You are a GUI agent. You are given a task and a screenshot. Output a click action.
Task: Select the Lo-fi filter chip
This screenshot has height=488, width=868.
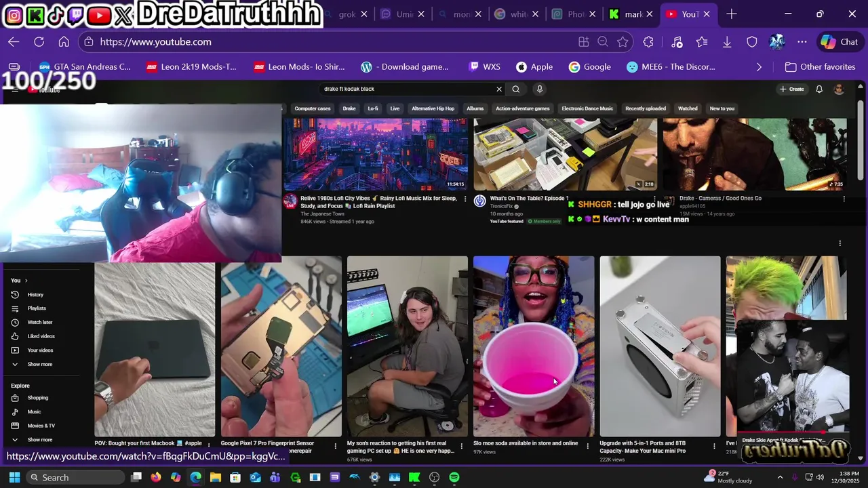(x=373, y=108)
